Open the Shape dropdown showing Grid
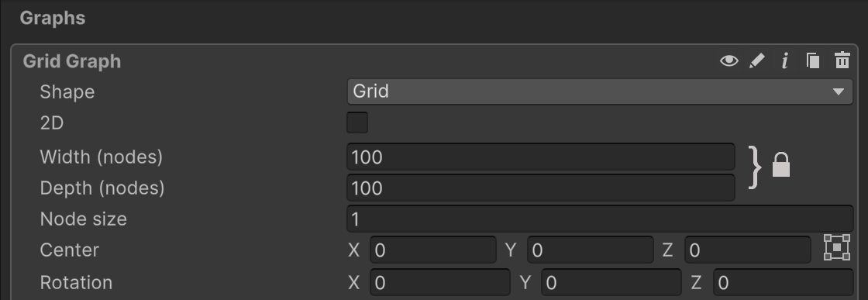This screenshot has height=300, width=868. [x=600, y=91]
